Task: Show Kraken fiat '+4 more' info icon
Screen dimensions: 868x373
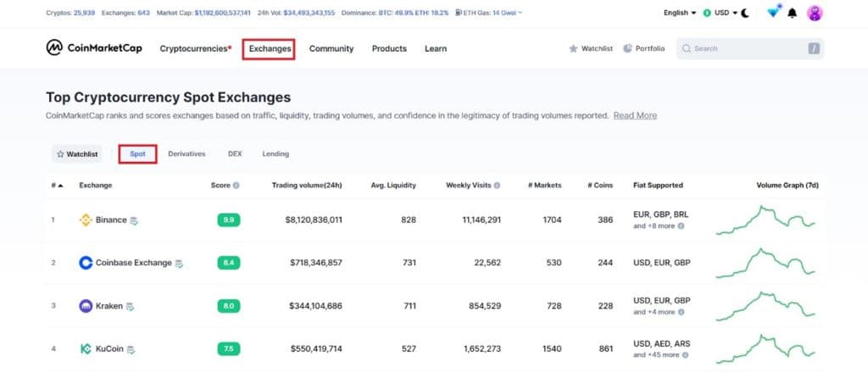Action: pos(681,312)
